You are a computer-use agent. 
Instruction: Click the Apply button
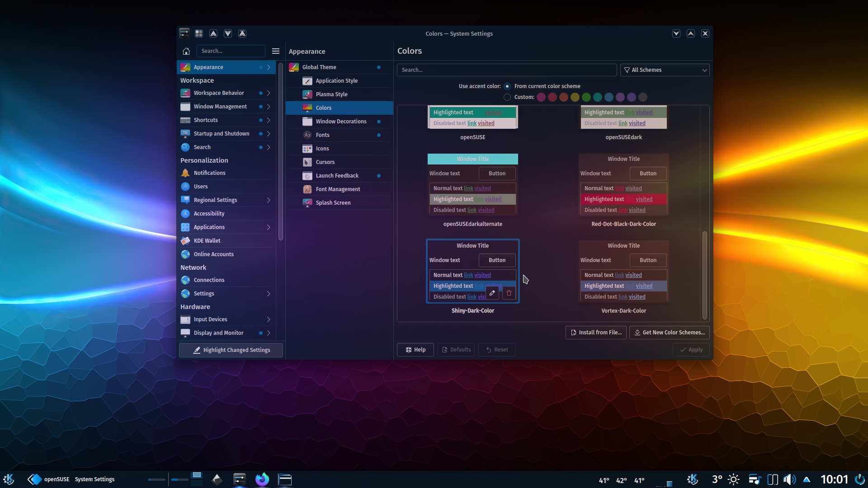(691, 350)
